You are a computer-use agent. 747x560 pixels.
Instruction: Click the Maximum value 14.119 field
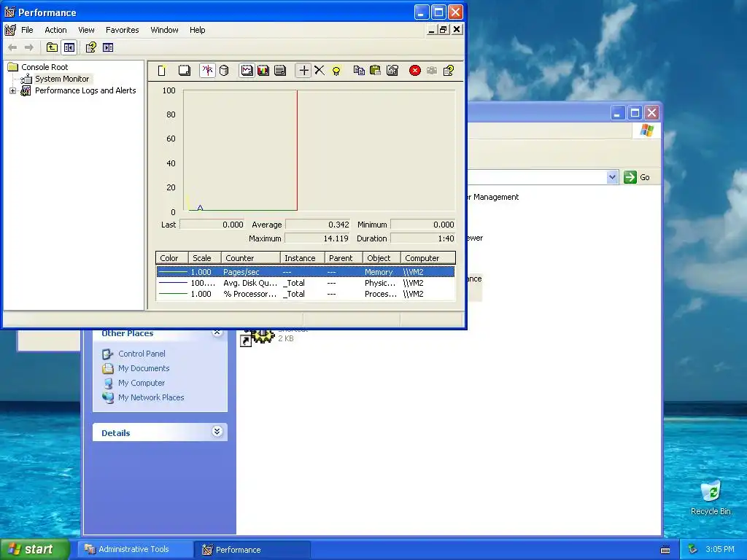(x=318, y=238)
